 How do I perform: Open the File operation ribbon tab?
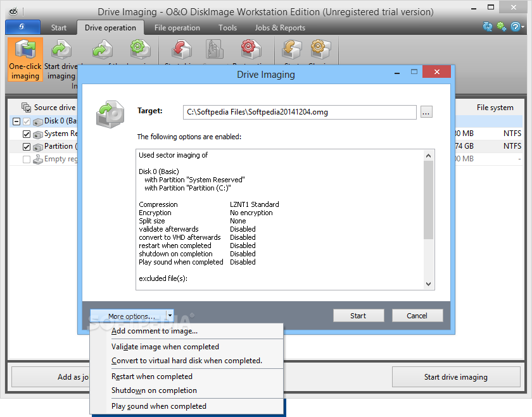(x=177, y=28)
